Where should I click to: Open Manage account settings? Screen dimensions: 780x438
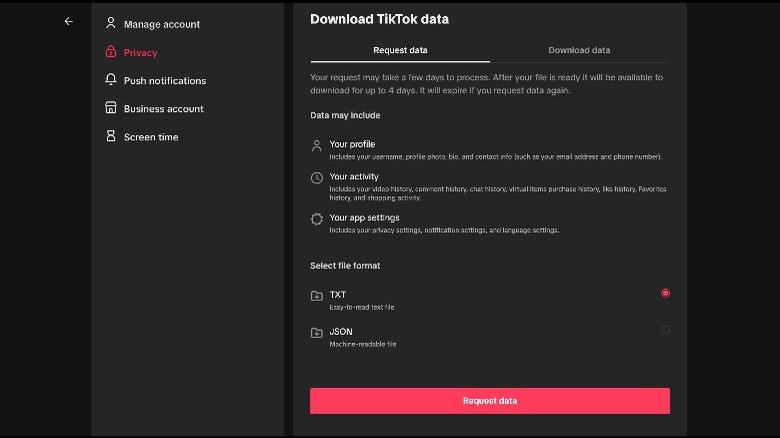coord(161,24)
